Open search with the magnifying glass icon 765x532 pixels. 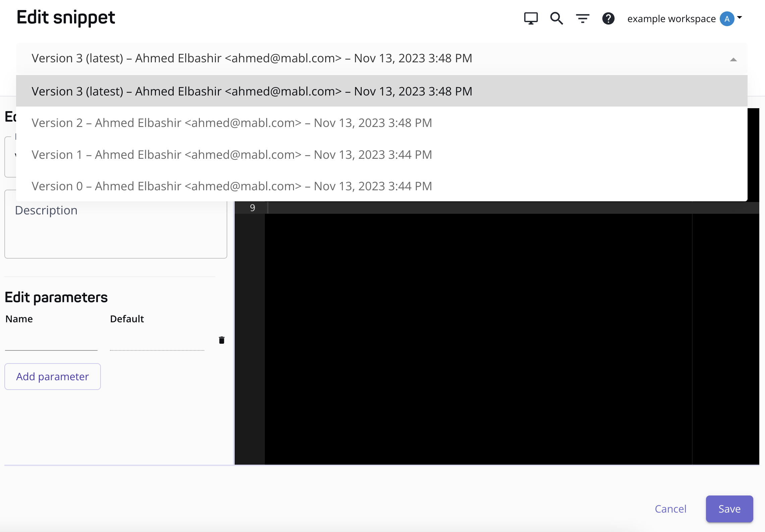coord(556,18)
